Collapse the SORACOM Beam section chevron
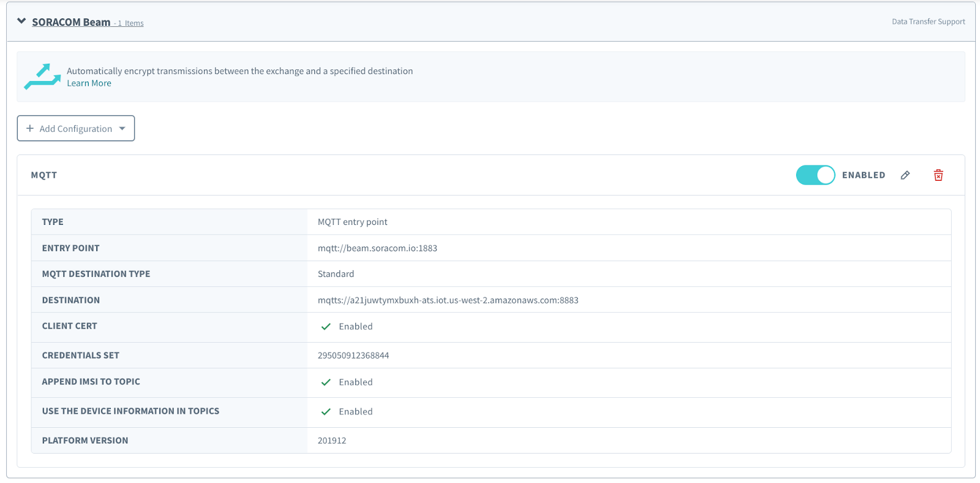This screenshot has width=980, height=483. point(21,21)
